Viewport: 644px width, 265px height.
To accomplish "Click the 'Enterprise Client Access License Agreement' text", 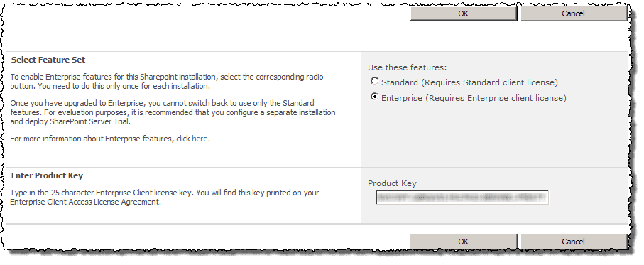I will click(85, 202).
